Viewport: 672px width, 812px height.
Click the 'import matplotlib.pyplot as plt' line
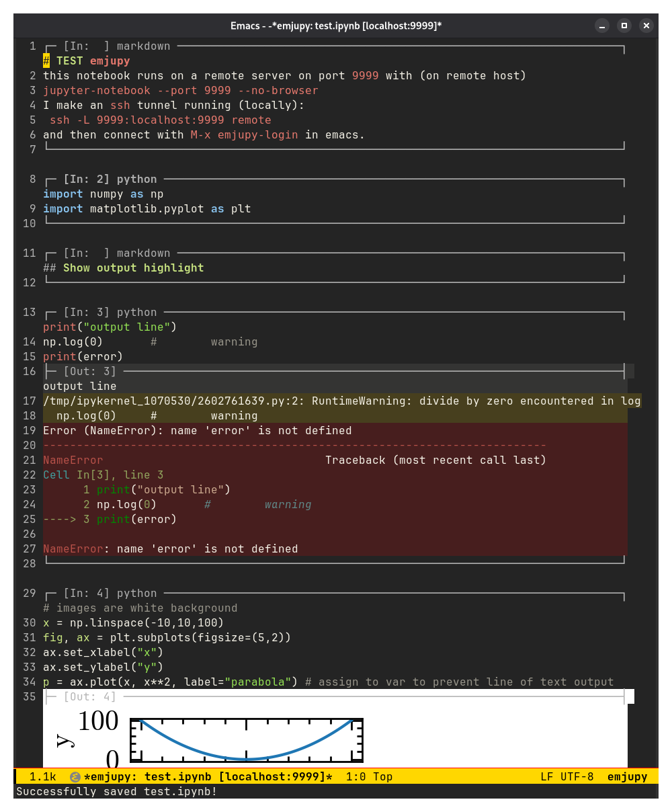[147, 209]
